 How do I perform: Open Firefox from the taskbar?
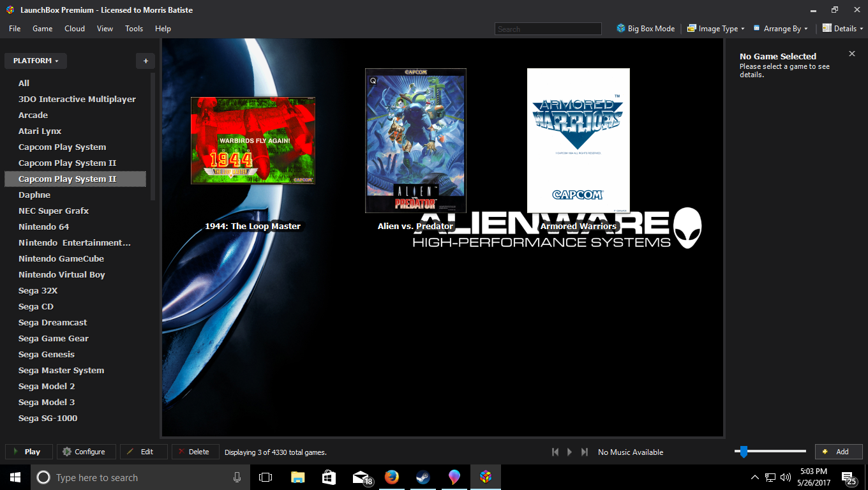coord(391,477)
